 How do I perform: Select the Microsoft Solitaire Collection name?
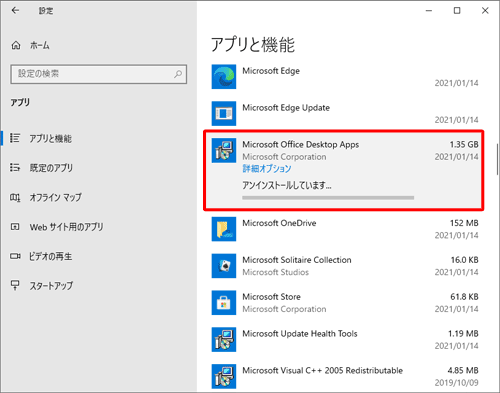point(297,260)
